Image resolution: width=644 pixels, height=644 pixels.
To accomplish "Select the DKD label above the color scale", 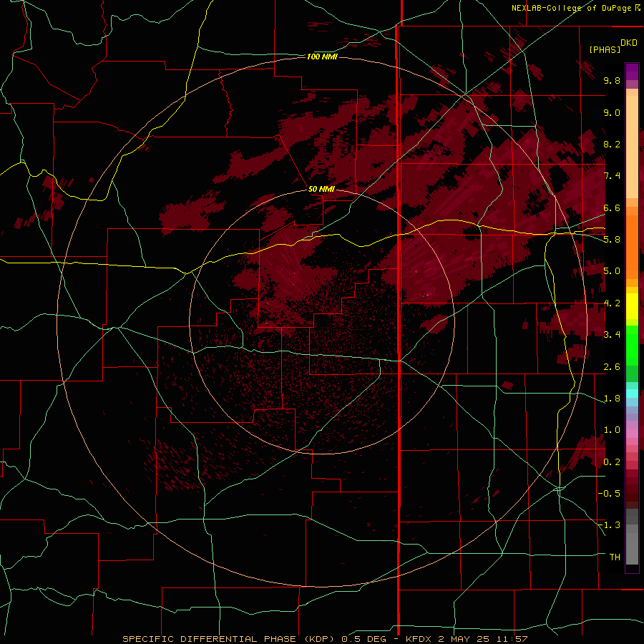I will [x=629, y=43].
